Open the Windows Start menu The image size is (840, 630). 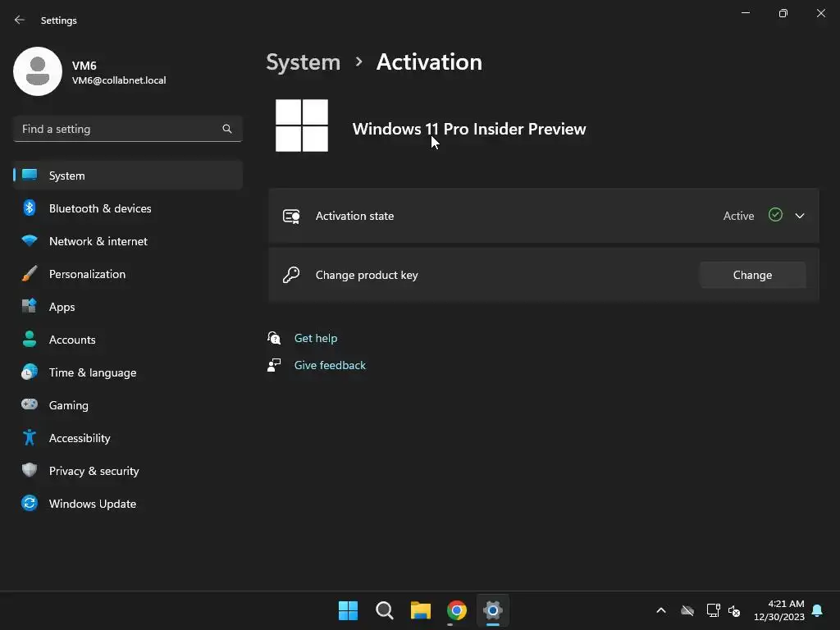click(x=348, y=610)
